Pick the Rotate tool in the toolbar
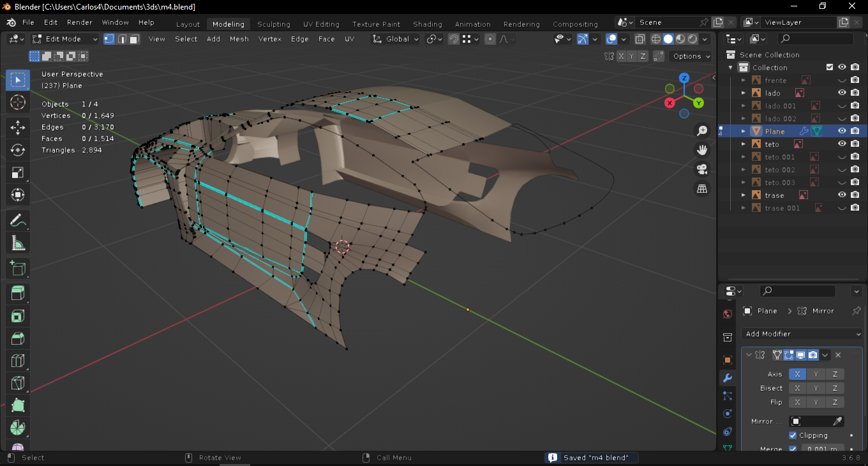 click(x=18, y=150)
